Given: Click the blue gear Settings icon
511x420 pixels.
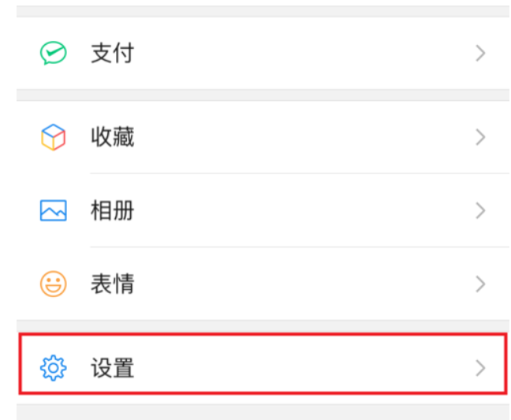Looking at the screenshot, I should pyautogui.click(x=54, y=367).
